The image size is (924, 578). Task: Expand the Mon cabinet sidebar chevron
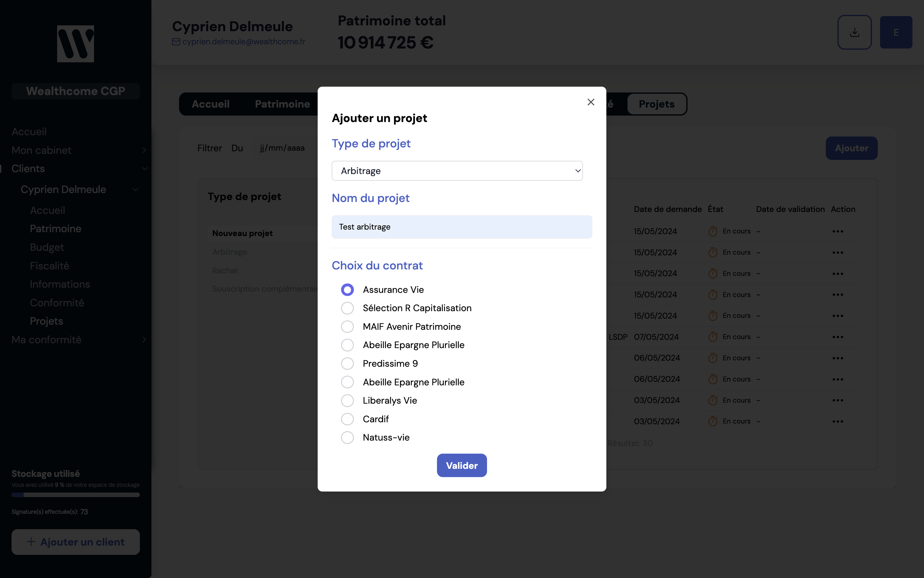pos(144,150)
